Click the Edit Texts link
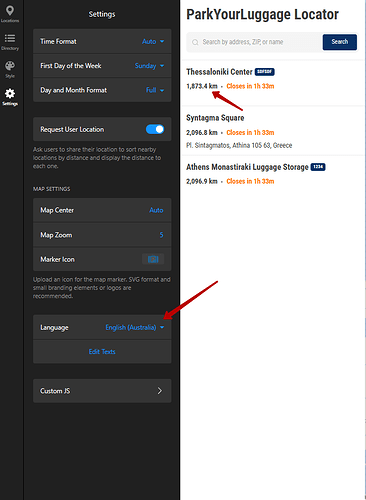This screenshot has width=366, height=500. pos(102,352)
